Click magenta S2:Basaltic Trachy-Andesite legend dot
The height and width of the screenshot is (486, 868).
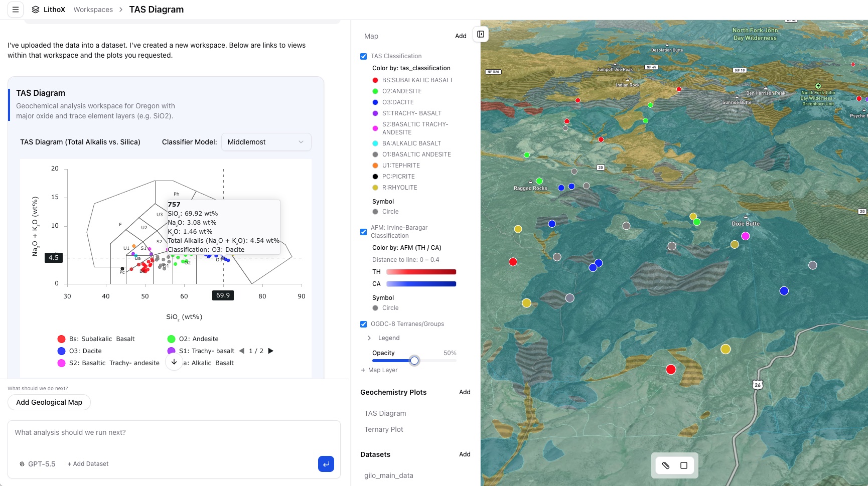click(375, 128)
